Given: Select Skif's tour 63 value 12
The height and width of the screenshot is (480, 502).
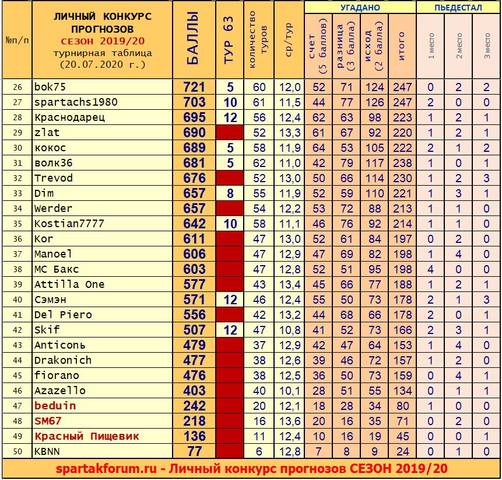Looking at the screenshot, I should point(230,330).
